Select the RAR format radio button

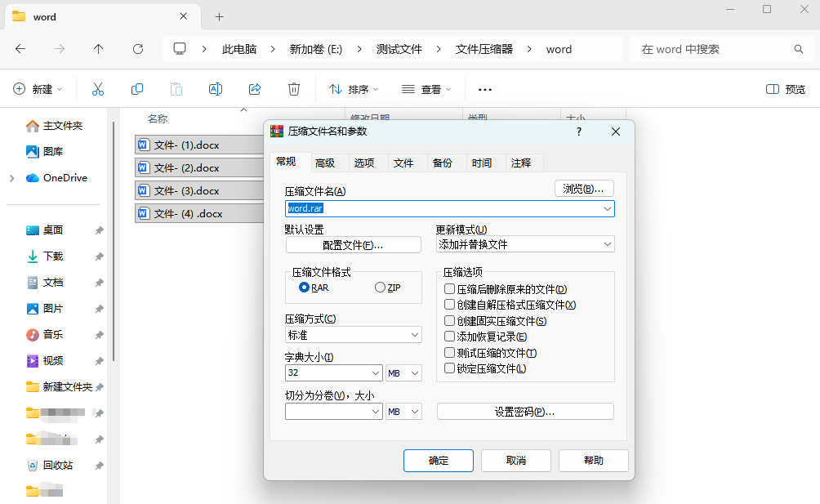(x=304, y=287)
